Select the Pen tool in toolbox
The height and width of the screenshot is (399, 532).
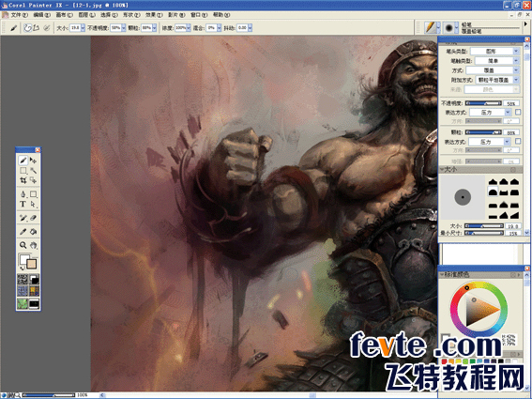(x=23, y=194)
